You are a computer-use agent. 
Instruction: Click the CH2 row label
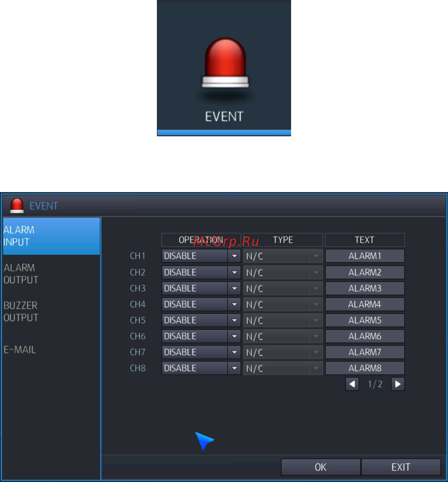point(138,273)
